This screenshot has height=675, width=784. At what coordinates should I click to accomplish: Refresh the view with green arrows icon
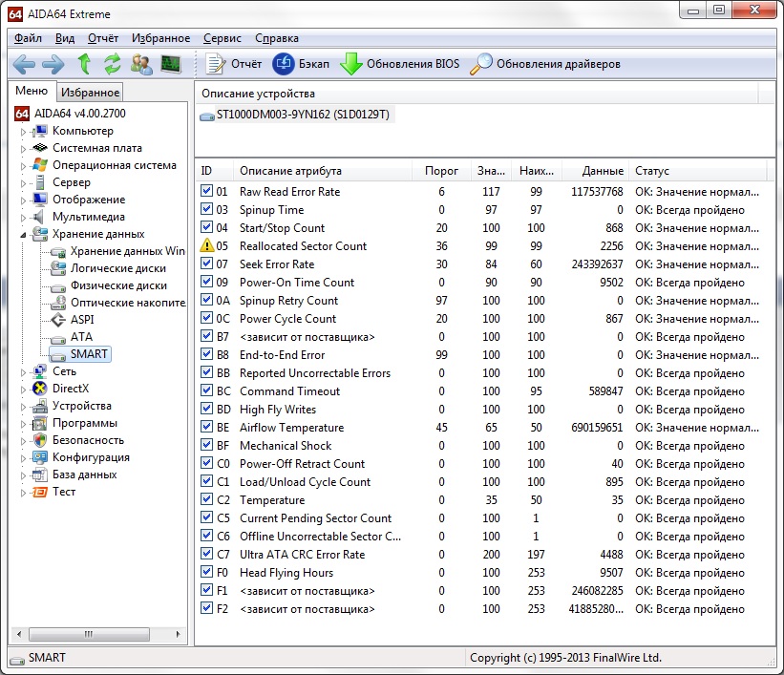point(113,64)
